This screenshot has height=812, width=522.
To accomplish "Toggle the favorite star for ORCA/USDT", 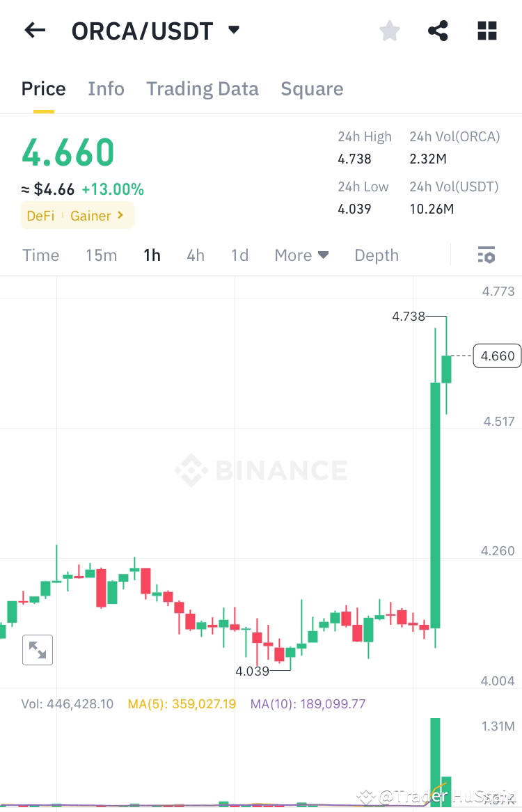I will (389, 30).
